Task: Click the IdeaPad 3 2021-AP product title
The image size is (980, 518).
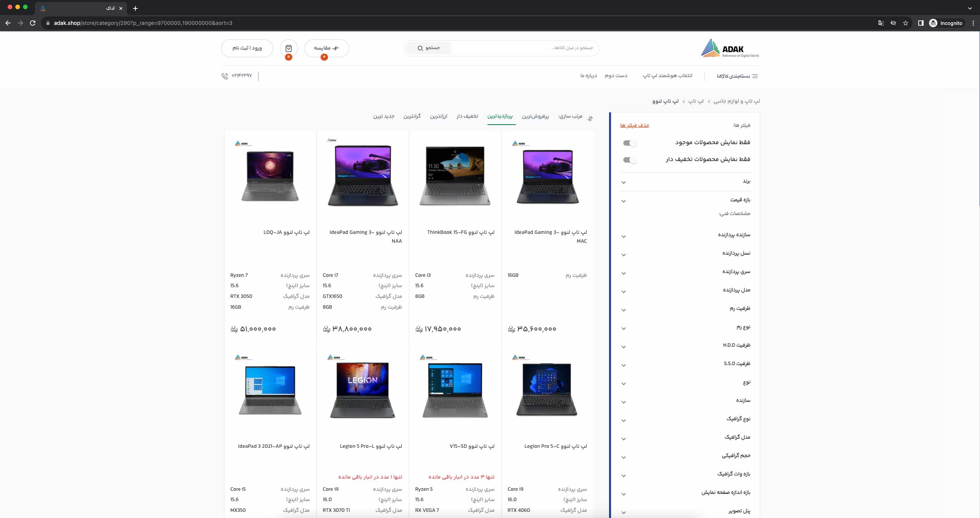Action: pos(273,446)
